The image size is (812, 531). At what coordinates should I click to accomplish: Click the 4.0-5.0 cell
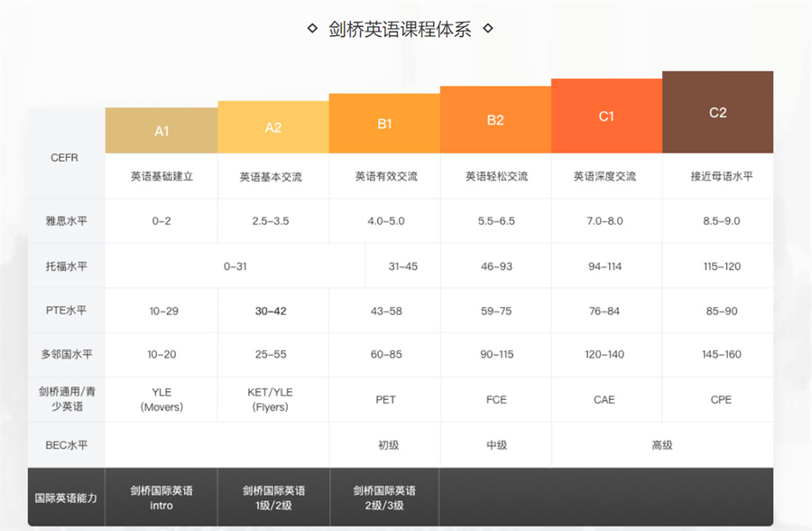pos(386,221)
